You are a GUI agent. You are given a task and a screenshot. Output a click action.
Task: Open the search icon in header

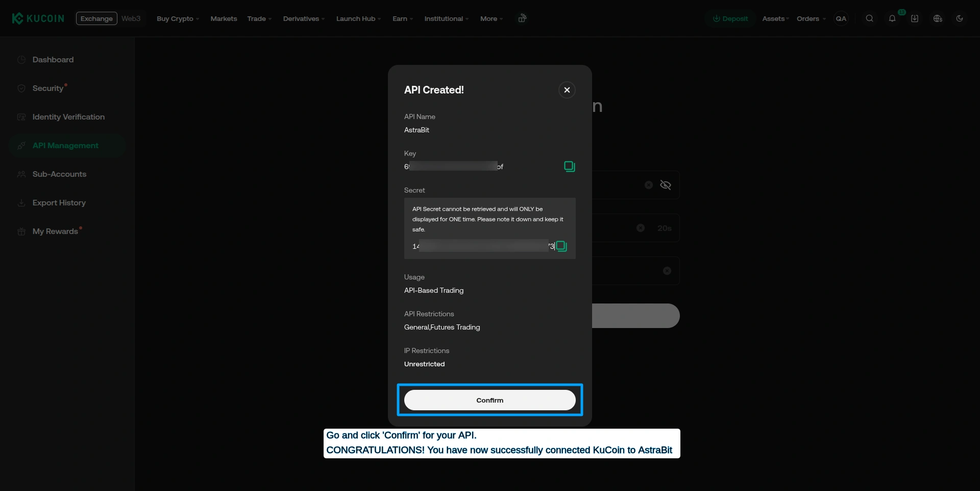point(870,18)
